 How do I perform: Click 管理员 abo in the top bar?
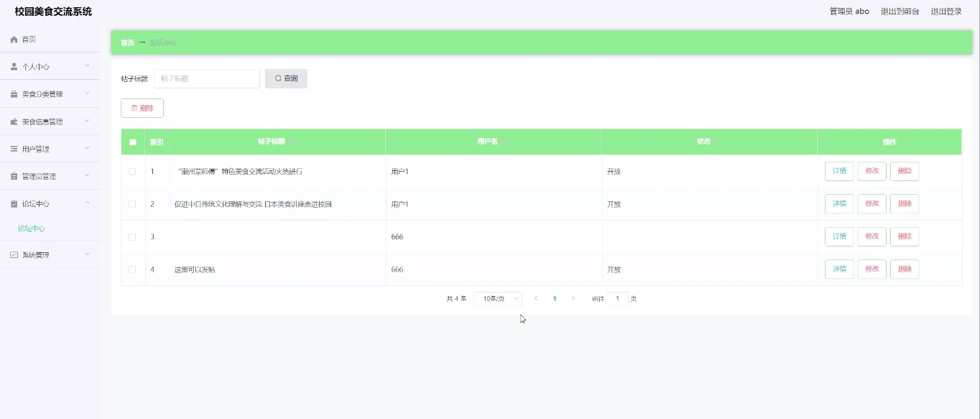click(849, 11)
